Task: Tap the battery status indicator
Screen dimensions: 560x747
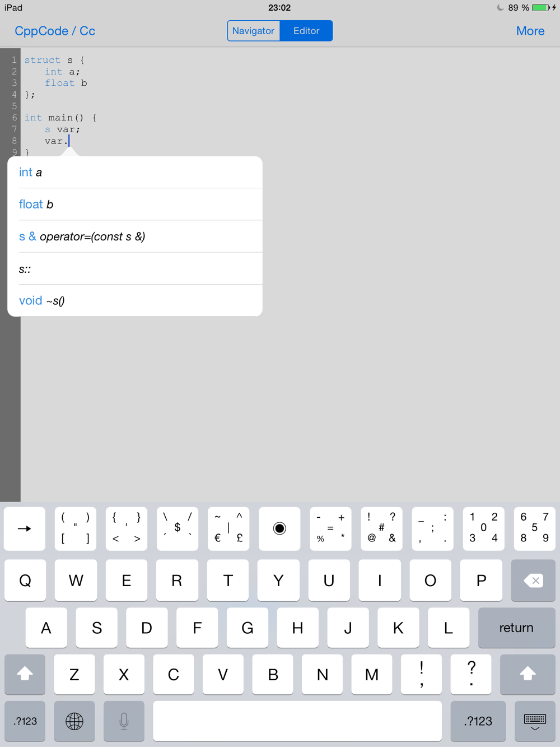Action: coord(541,8)
